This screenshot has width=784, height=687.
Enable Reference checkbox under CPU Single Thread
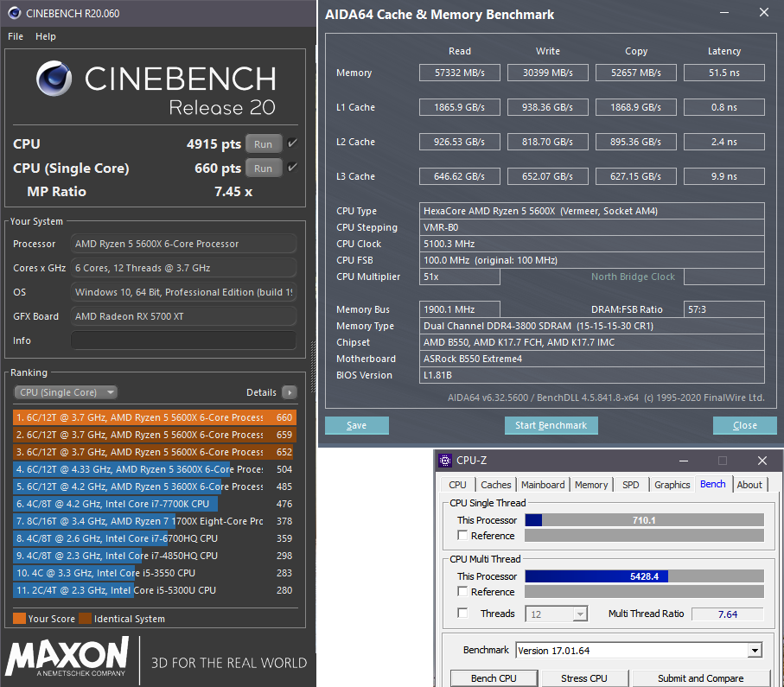coord(462,536)
